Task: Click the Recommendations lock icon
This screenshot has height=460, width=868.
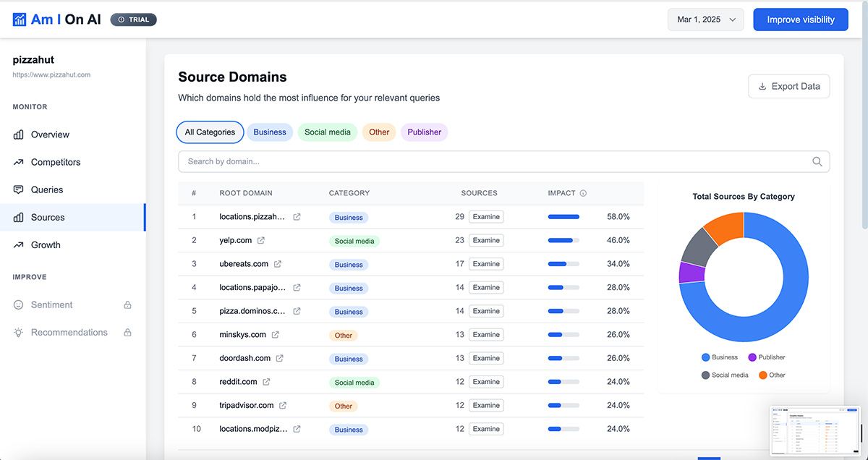Action: [128, 333]
